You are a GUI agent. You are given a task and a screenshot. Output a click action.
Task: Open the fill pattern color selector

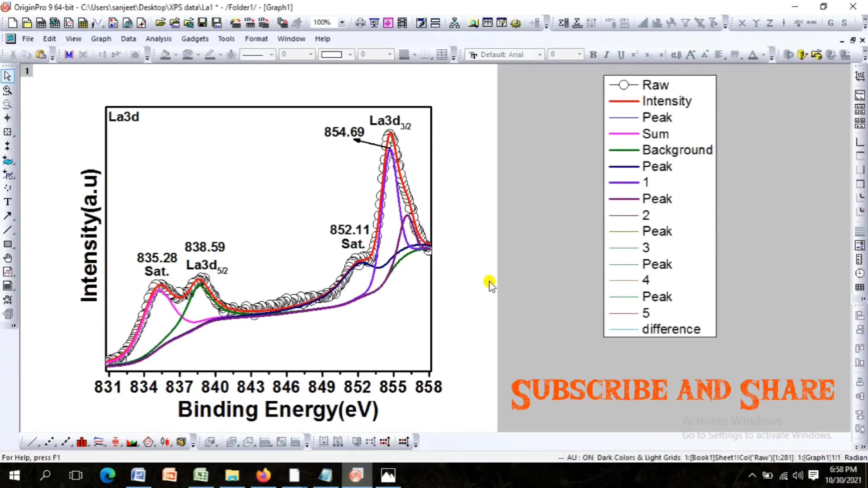click(x=406, y=55)
